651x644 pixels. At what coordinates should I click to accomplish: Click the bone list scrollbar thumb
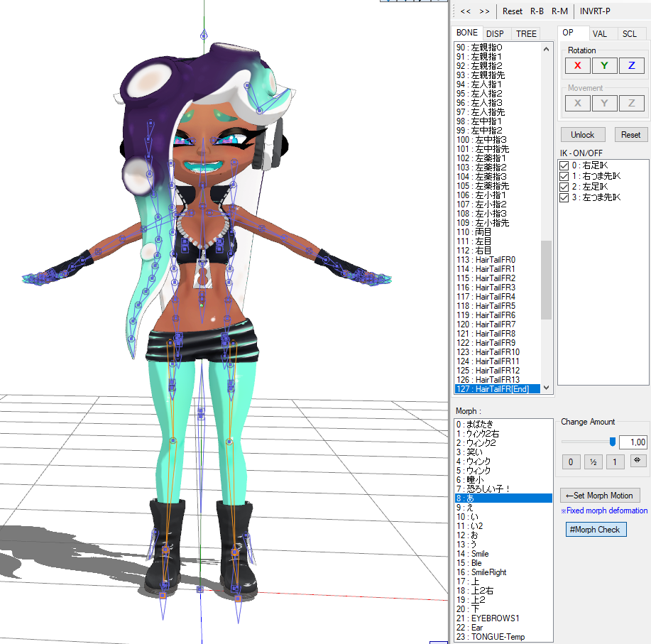coord(547,280)
